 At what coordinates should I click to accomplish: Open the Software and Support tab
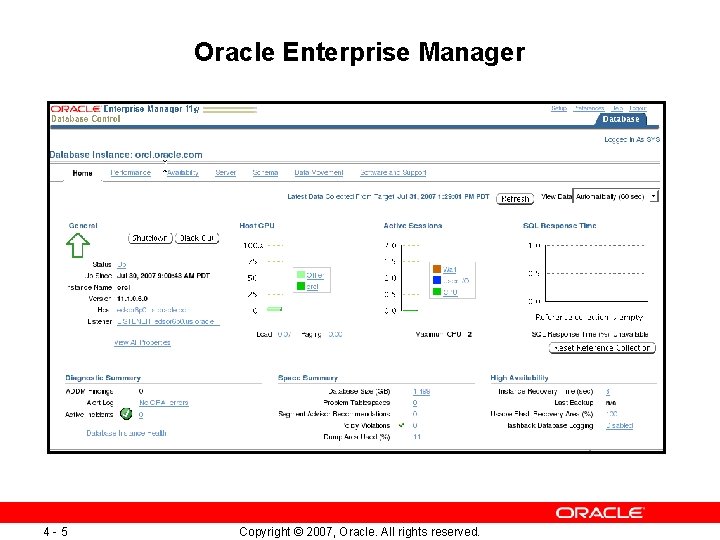click(393, 173)
